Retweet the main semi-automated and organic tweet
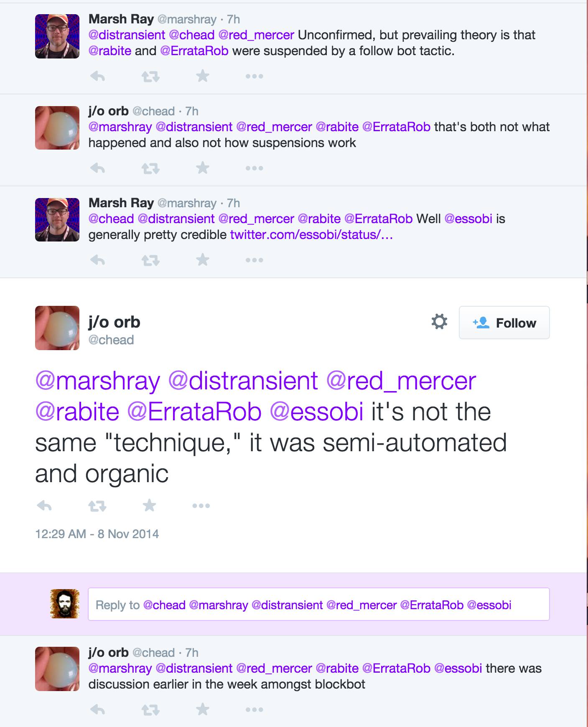The height and width of the screenshot is (727, 588). click(x=97, y=506)
